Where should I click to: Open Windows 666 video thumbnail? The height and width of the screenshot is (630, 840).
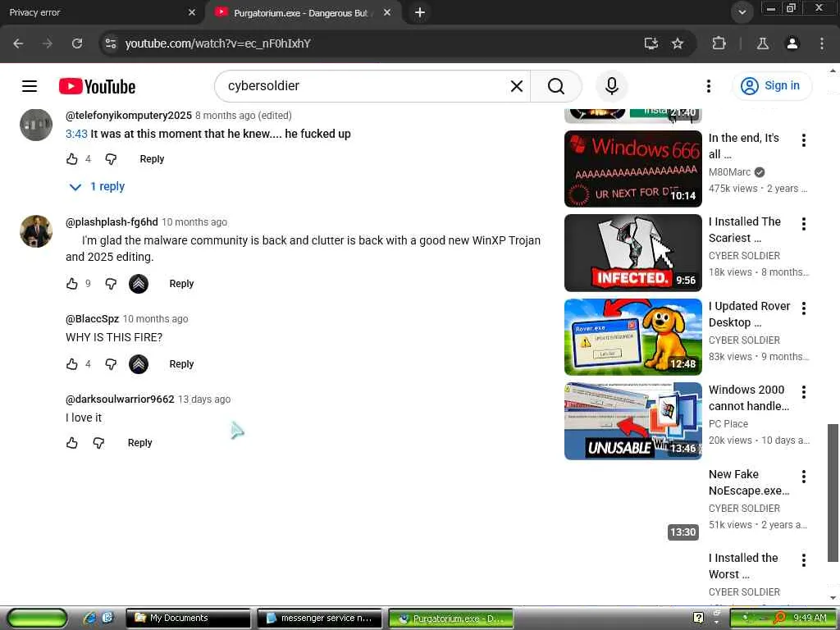(632, 169)
